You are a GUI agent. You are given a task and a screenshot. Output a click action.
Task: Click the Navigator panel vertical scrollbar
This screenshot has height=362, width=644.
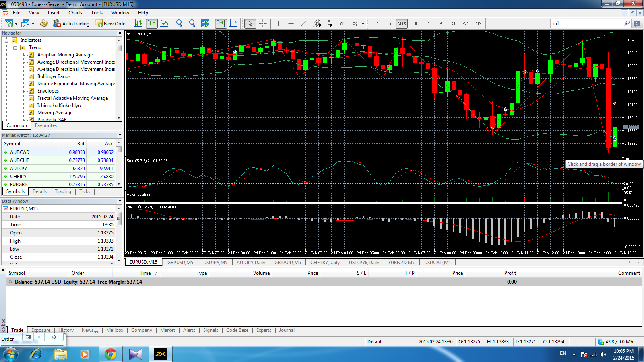click(119, 80)
